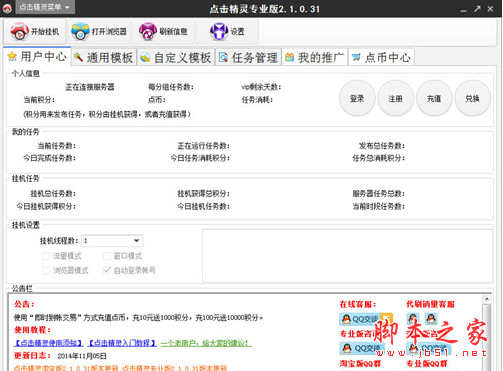Click the round 登录 login button
Image resolution: width=503 pixels, height=371 pixels.
click(357, 98)
